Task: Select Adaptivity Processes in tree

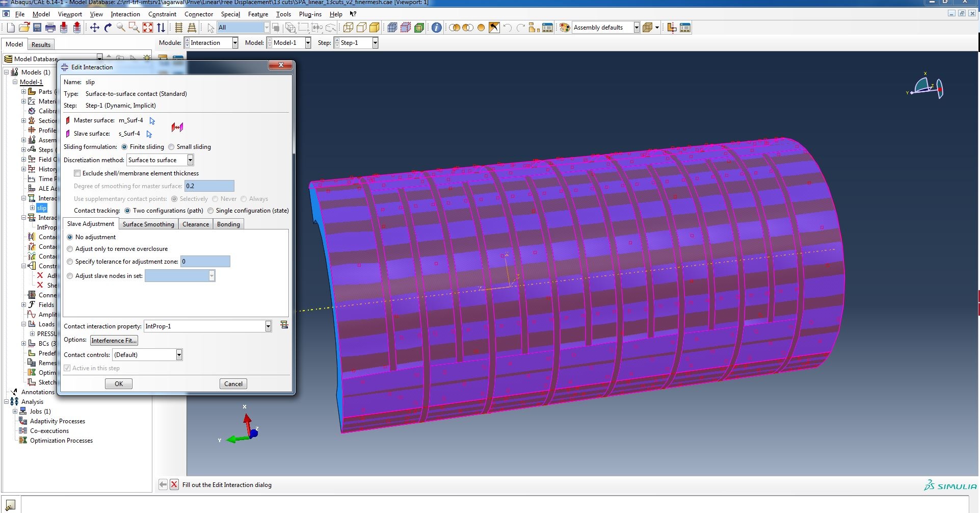Action: (x=58, y=421)
